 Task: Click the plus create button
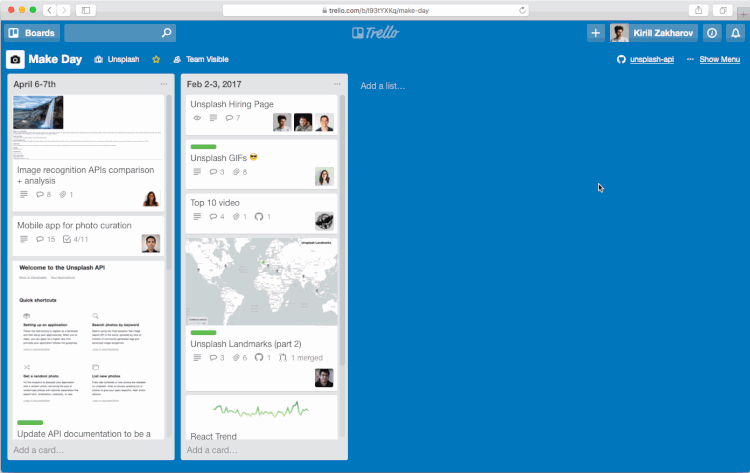point(596,33)
